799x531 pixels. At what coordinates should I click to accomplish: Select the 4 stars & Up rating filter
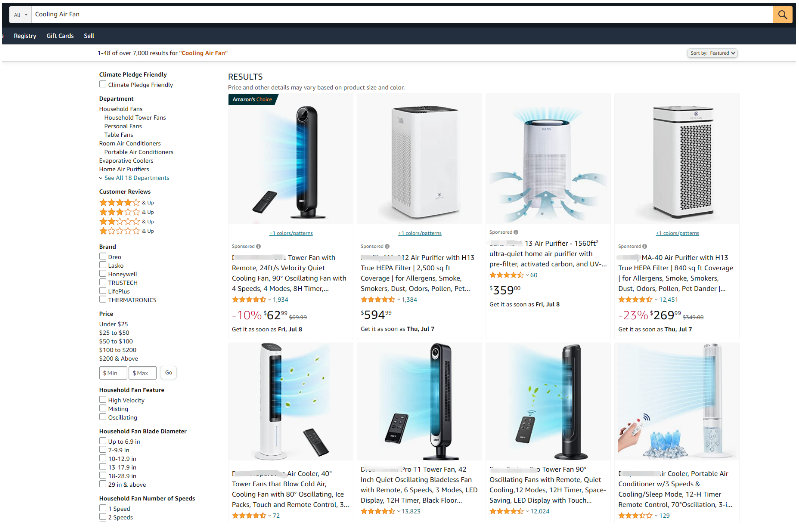coord(126,202)
